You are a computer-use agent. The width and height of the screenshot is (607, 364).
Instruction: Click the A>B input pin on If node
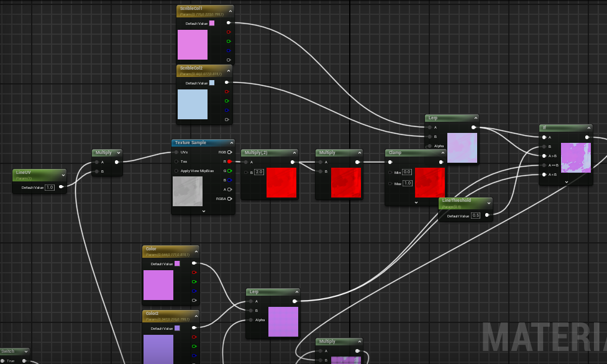pyautogui.click(x=544, y=156)
